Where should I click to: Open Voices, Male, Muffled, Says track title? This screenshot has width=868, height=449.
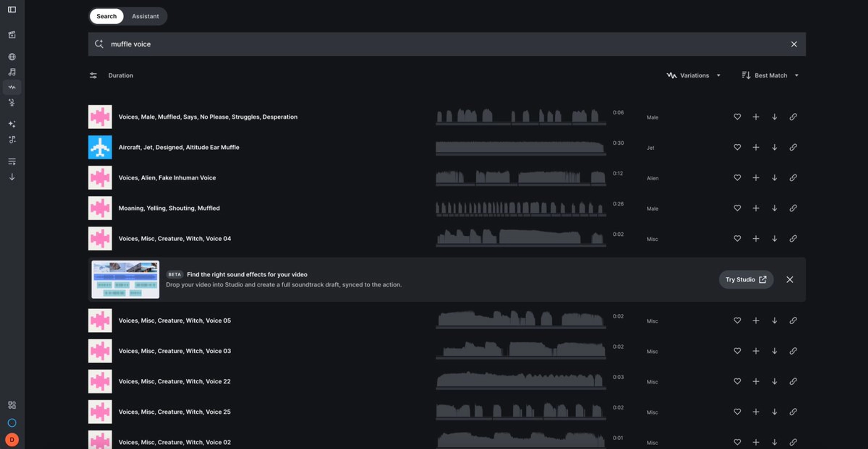[x=208, y=117]
